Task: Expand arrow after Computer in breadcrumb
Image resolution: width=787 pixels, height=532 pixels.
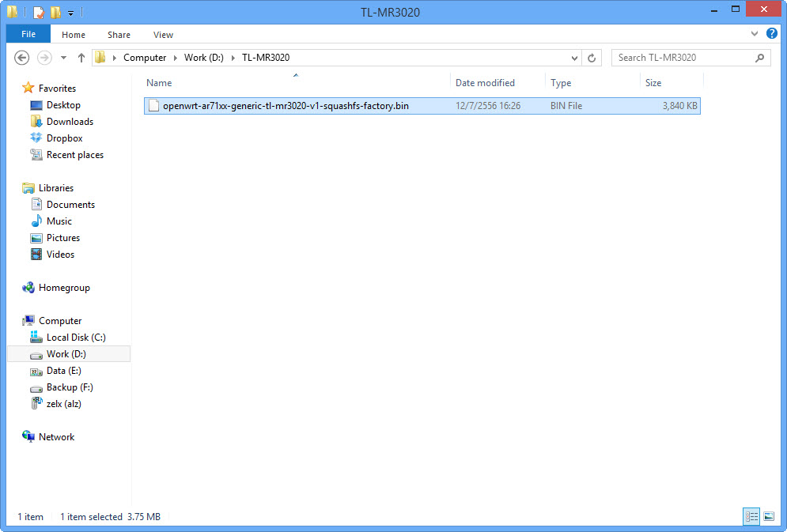Action: 175,58
